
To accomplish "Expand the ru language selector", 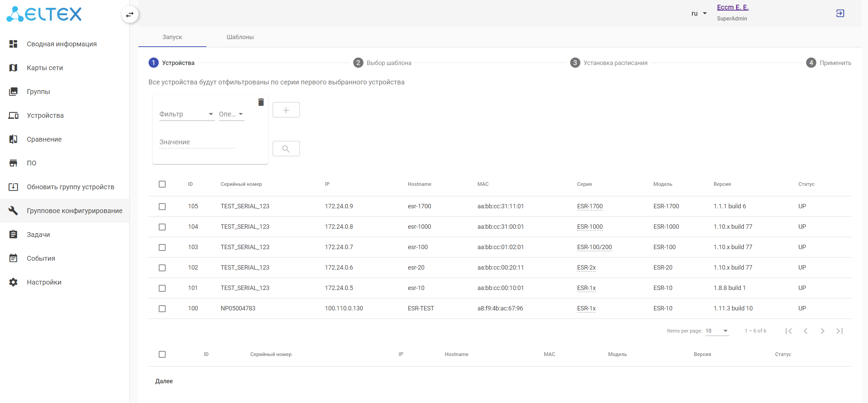I will (699, 14).
